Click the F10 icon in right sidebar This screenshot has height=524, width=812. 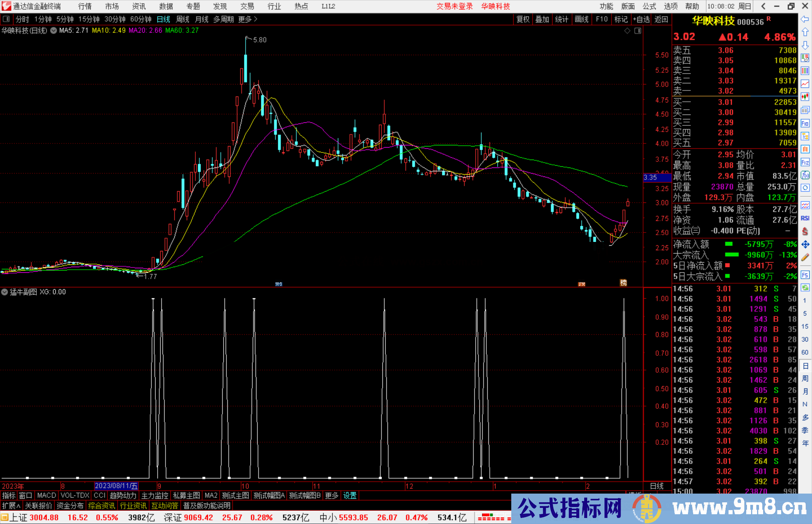(805, 124)
